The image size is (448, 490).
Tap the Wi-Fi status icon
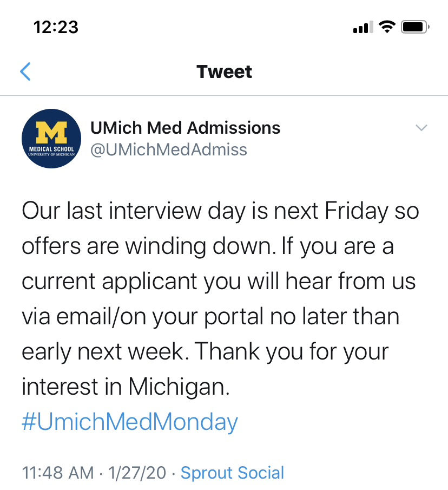coord(387,27)
